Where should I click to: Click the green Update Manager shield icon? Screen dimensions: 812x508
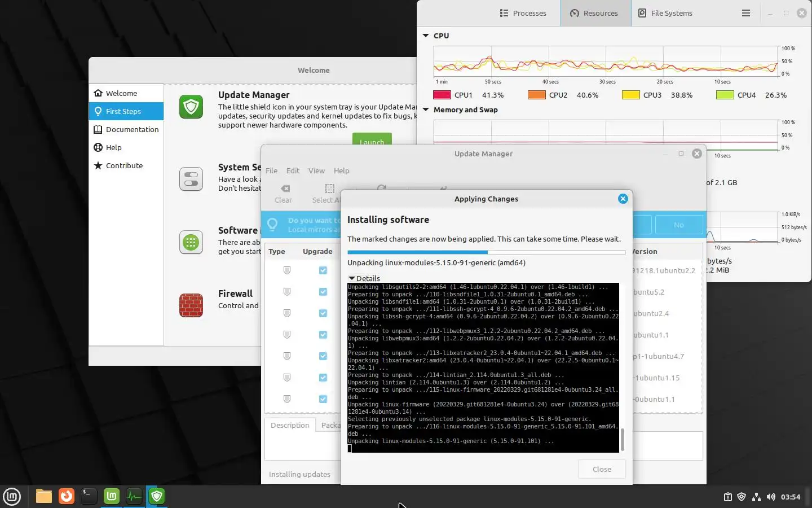click(x=191, y=107)
